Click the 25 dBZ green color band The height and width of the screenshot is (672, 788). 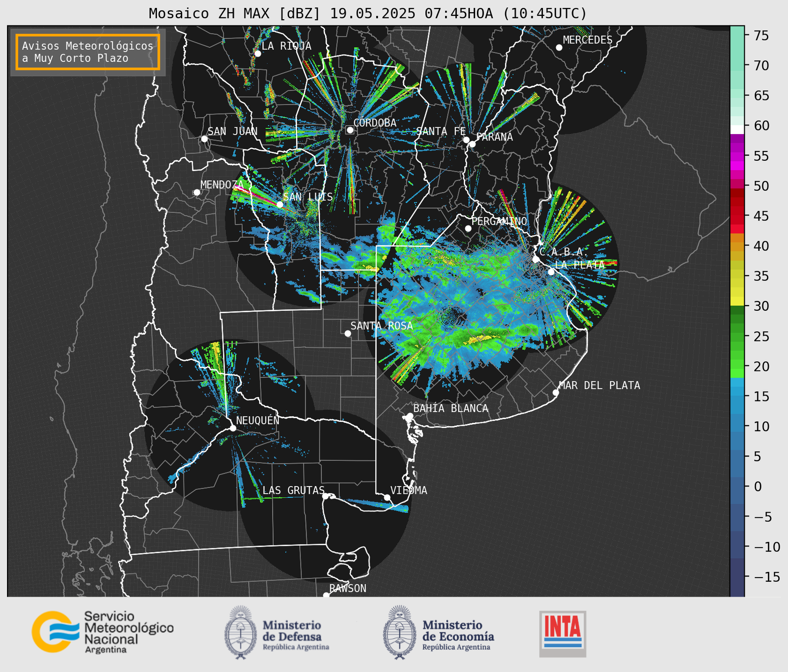click(737, 336)
